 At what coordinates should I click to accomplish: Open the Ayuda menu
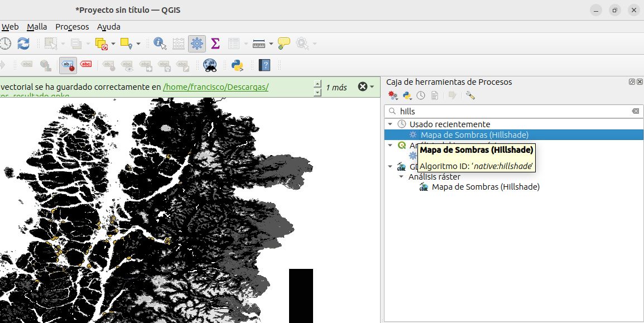[108, 27]
